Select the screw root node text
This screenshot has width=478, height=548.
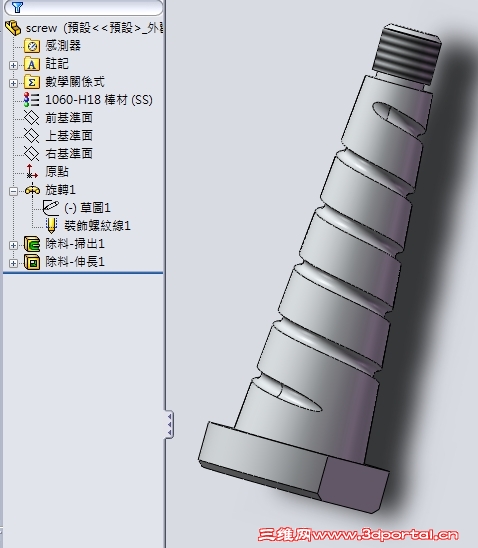click(x=94, y=28)
